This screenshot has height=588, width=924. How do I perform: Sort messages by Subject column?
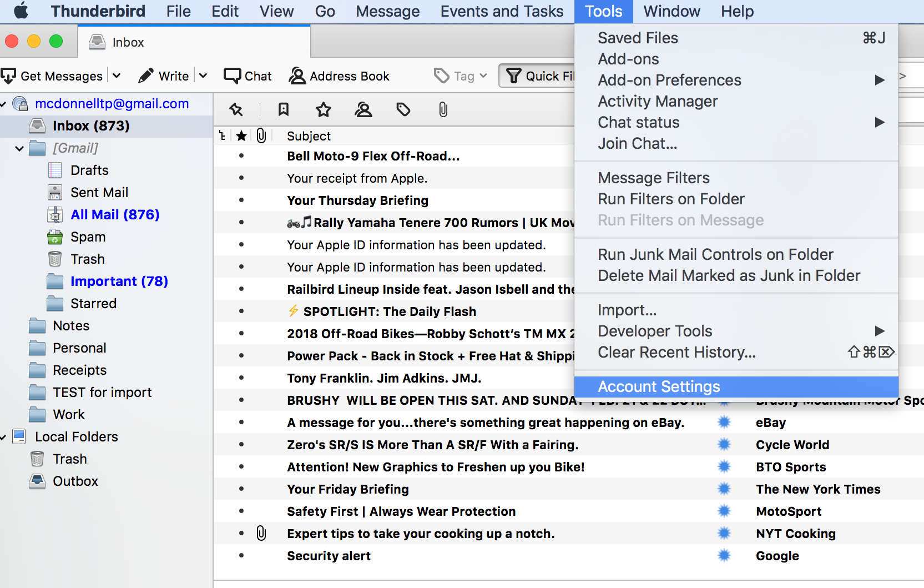(309, 136)
